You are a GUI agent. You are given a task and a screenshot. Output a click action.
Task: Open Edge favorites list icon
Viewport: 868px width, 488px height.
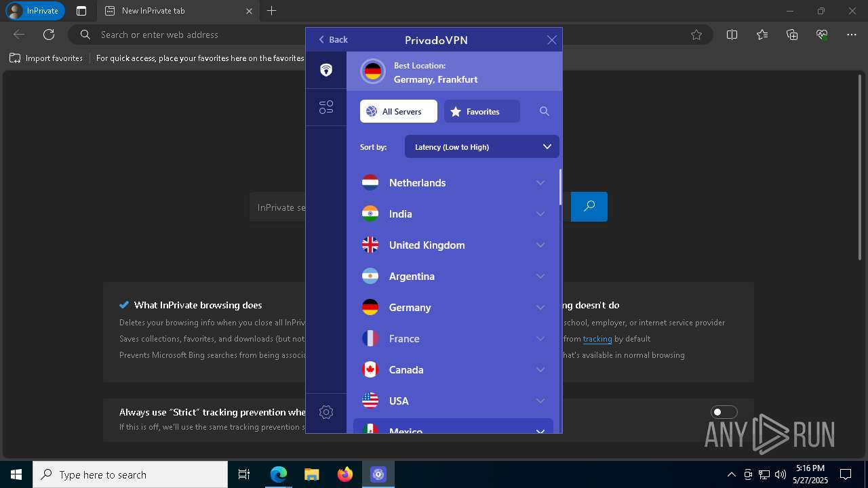pos(762,35)
